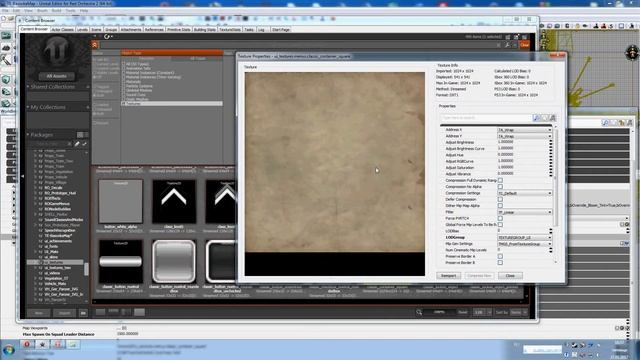Toggle Compression Full Dynamic Range checkbox
This screenshot has width=640, height=360.
[500, 180]
